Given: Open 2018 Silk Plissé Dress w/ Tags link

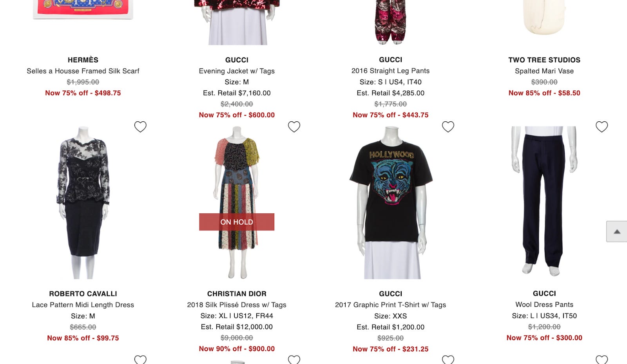Looking at the screenshot, I should (x=237, y=305).
